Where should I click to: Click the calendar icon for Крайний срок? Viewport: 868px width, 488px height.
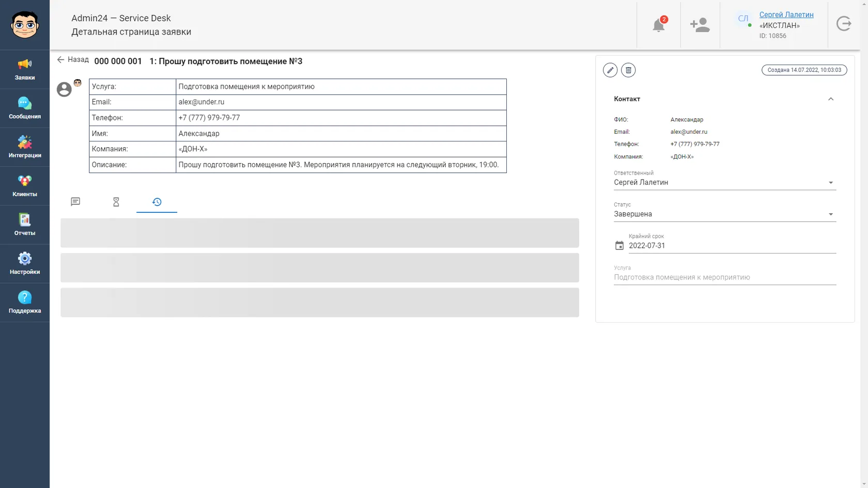619,246
